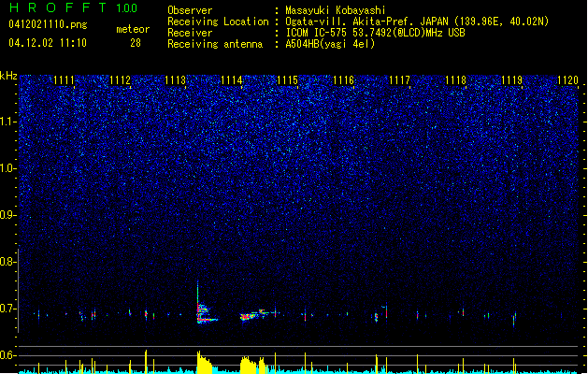This screenshot has height=374, width=588.
Task: Click the meteor label
Action: [x=133, y=29]
